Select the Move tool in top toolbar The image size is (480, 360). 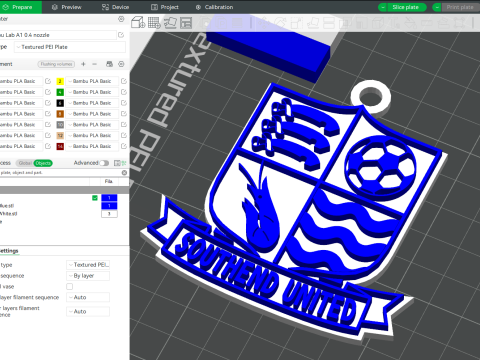click(264, 23)
